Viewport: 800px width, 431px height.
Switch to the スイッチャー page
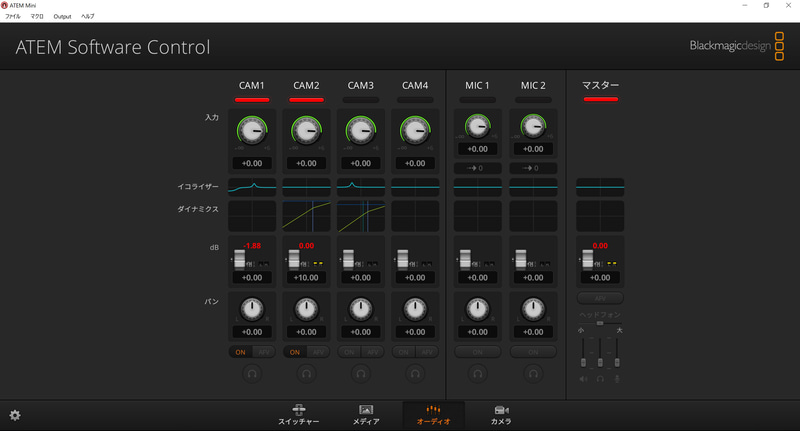[x=298, y=415]
